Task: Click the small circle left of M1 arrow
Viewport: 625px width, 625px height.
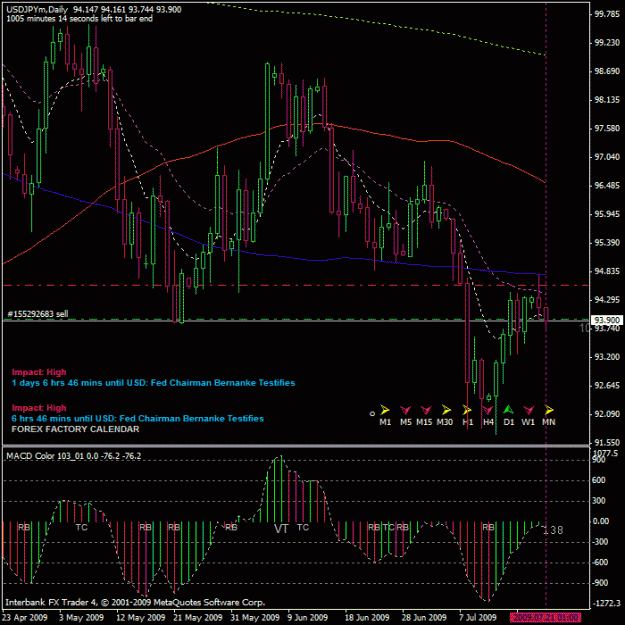Action: 372,414
